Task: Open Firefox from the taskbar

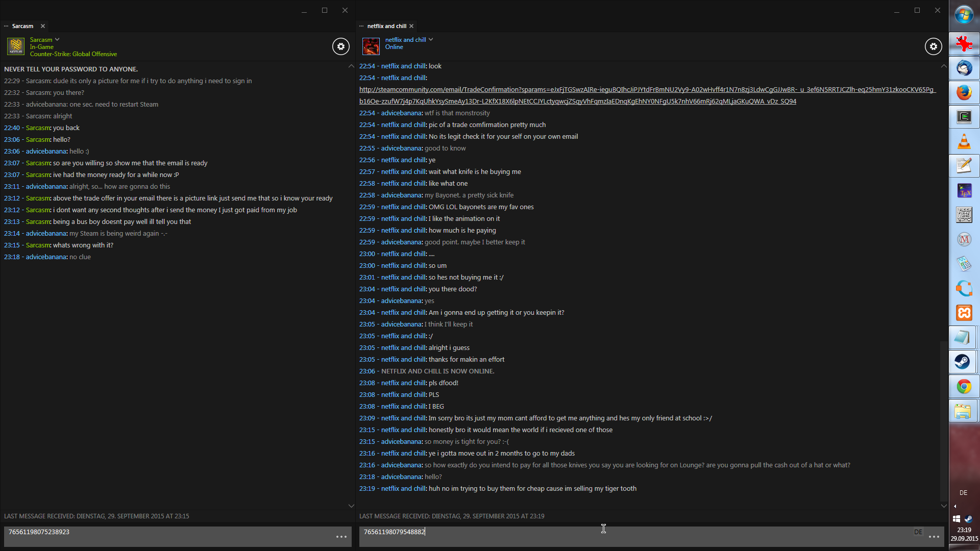Action: click(x=964, y=92)
